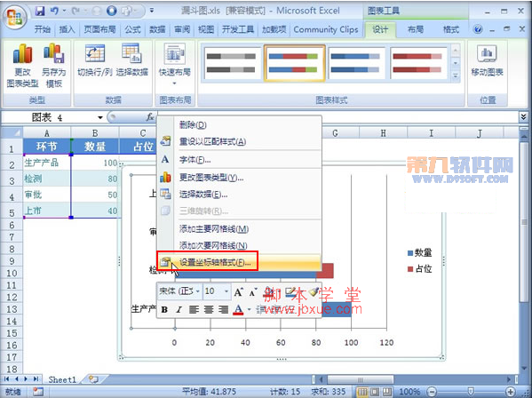Screen dimensions: 532x398
Task: Open Excel Help question mark
Action: 478,29
